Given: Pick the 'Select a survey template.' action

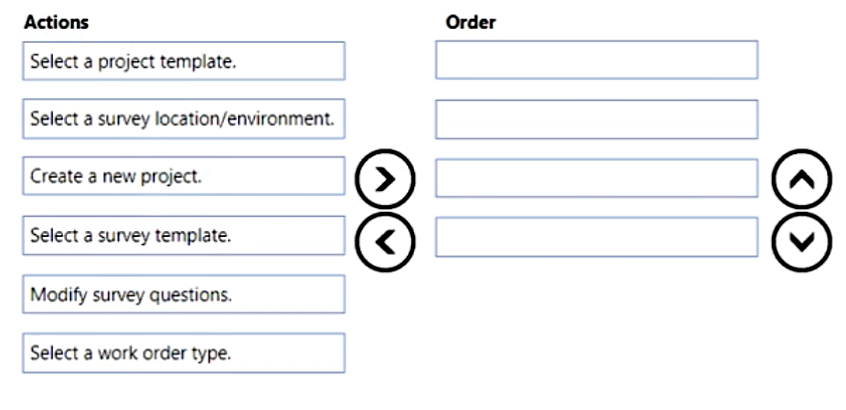Looking at the screenshot, I should coord(183,235).
